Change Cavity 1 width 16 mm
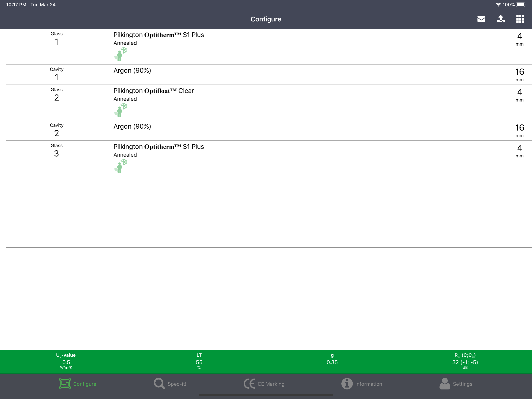This screenshot has width=532, height=399. pyautogui.click(x=520, y=75)
